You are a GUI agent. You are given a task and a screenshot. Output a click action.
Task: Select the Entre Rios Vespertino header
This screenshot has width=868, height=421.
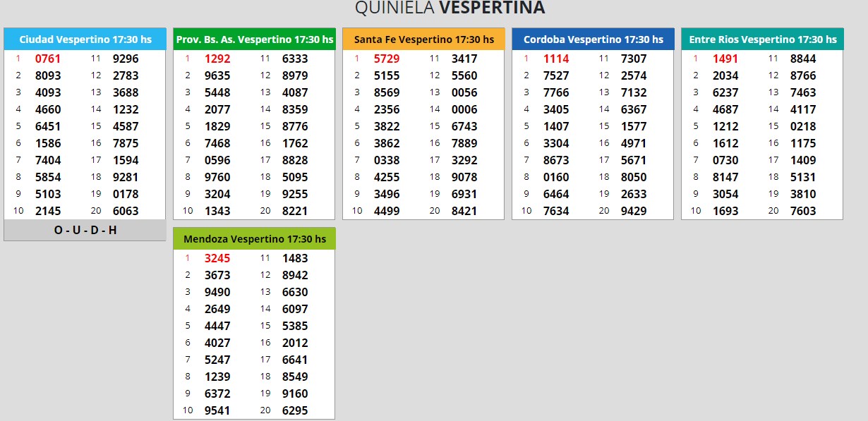(x=762, y=39)
